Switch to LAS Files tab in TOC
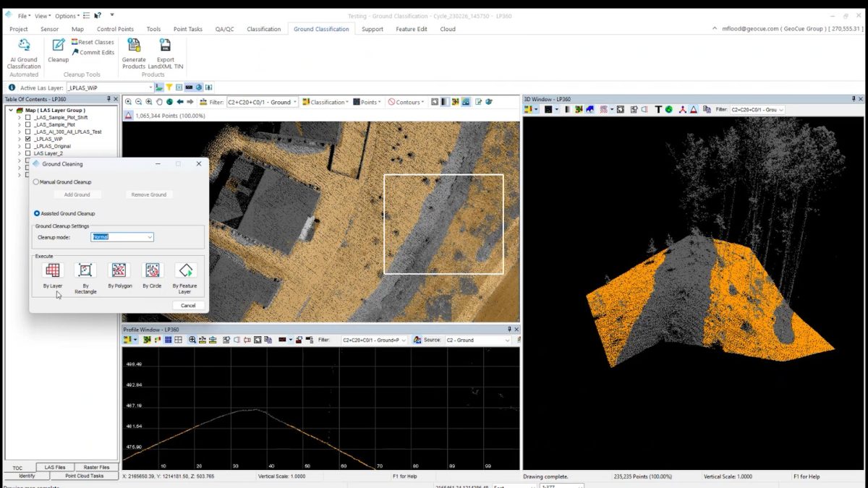868x488 pixels. point(55,467)
